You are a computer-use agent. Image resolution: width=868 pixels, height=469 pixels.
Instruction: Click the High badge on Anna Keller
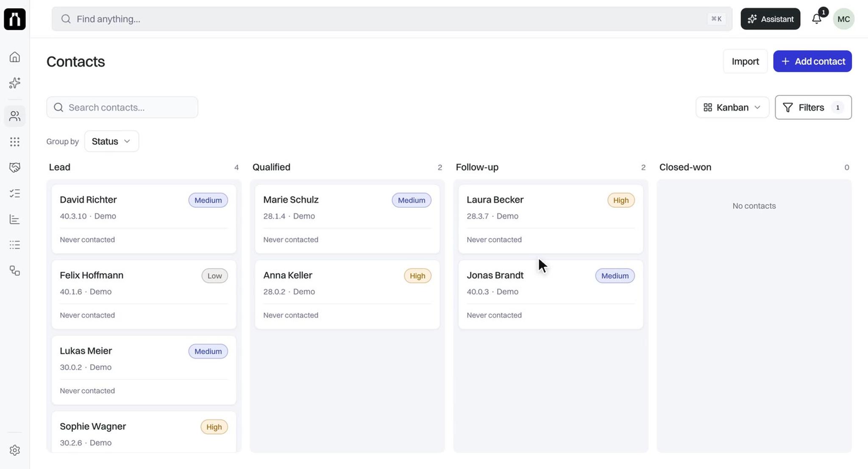point(417,276)
